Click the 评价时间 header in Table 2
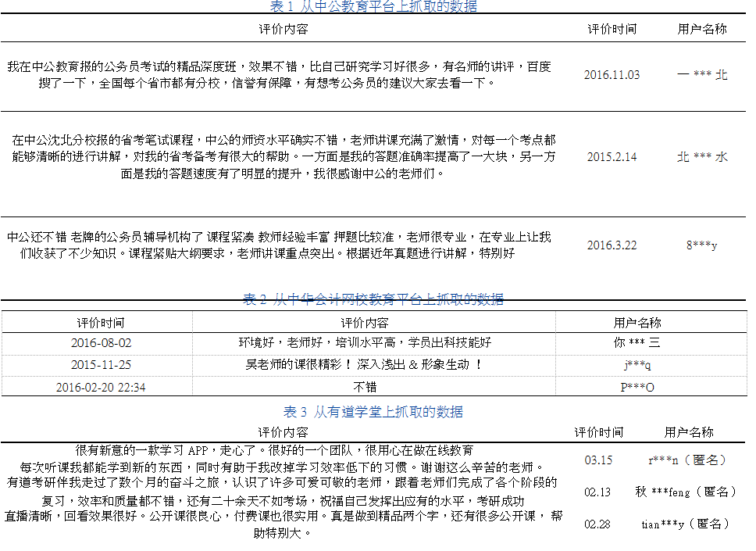756x551 pixels. click(x=101, y=323)
